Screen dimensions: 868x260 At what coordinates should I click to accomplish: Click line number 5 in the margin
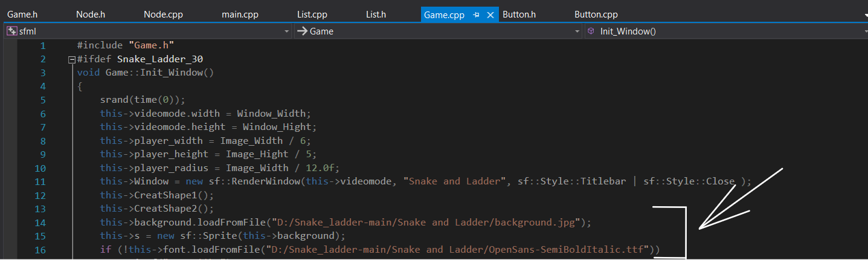coord(42,100)
